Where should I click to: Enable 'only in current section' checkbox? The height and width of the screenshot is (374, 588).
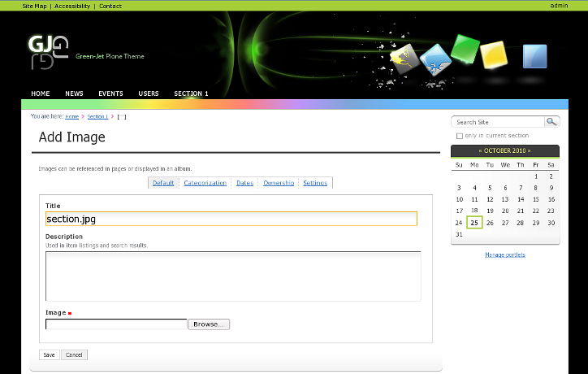coord(460,136)
